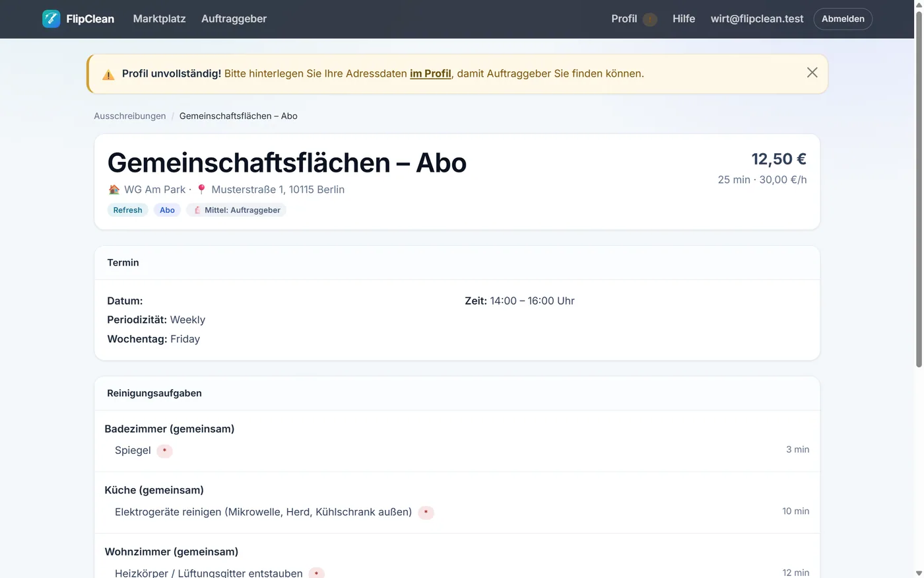Click 'Gemeinschaftsflächen – Abo' breadcrumb text
Viewport: 924px width, 578px height.
pyautogui.click(x=238, y=116)
